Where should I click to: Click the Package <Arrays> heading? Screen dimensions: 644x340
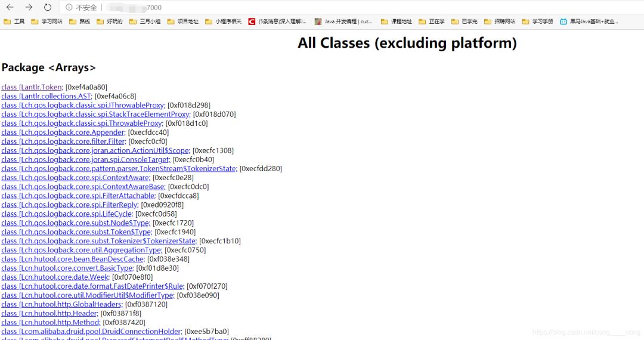(x=48, y=67)
